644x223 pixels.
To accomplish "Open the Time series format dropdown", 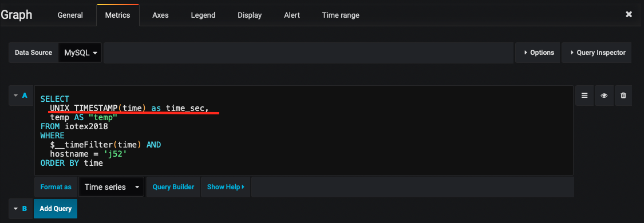I will (111, 187).
